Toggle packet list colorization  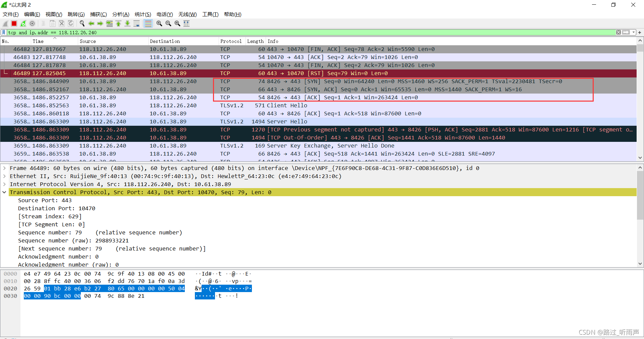148,23
